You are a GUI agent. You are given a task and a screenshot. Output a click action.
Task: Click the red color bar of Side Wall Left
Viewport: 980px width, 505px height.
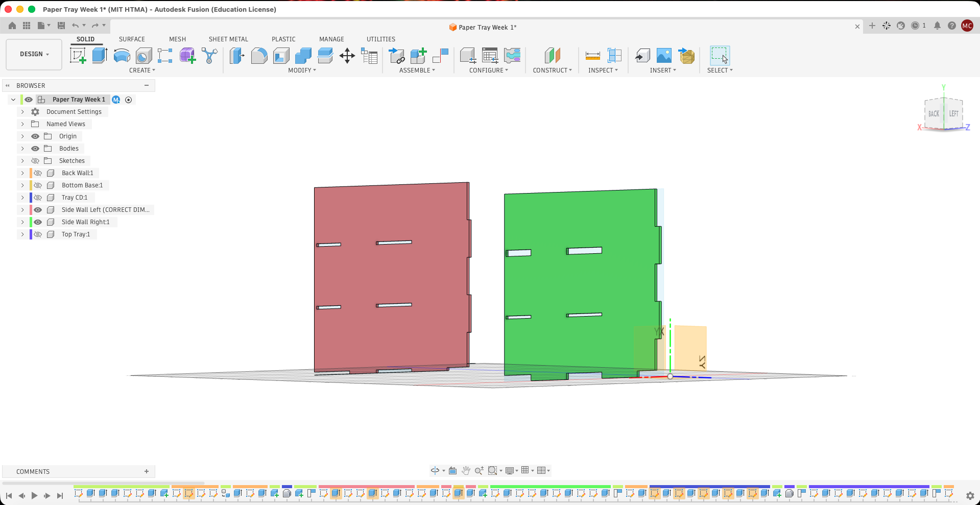tap(31, 210)
